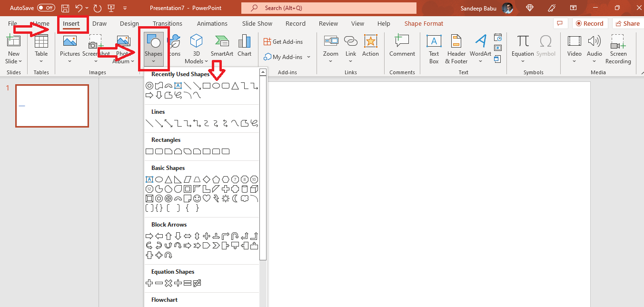Switch to the Draw tab
The height and width of the screenshot is (307, 644).
click(99, 23)
